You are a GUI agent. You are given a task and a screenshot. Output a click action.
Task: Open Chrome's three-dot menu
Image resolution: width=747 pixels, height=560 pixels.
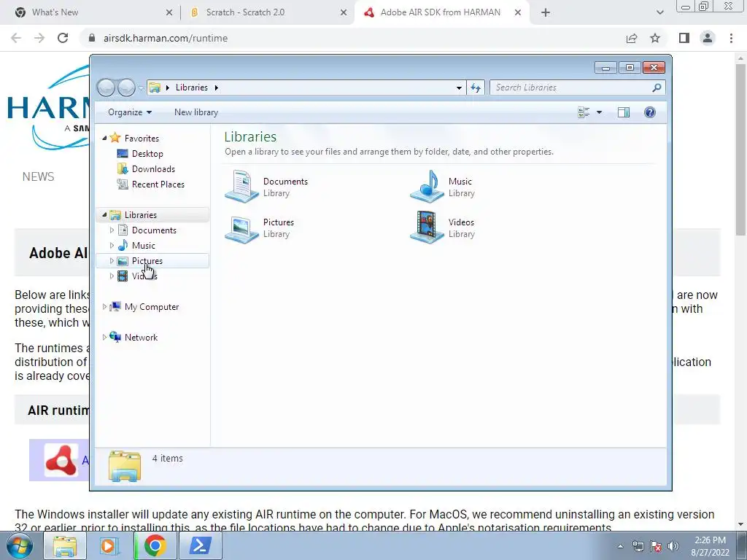731,38
